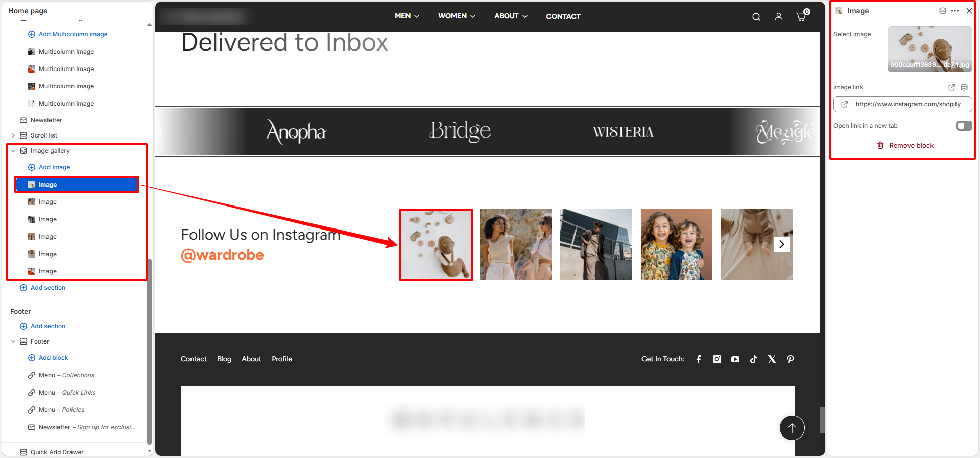Select the highlighted Image block

pos(77,185)
